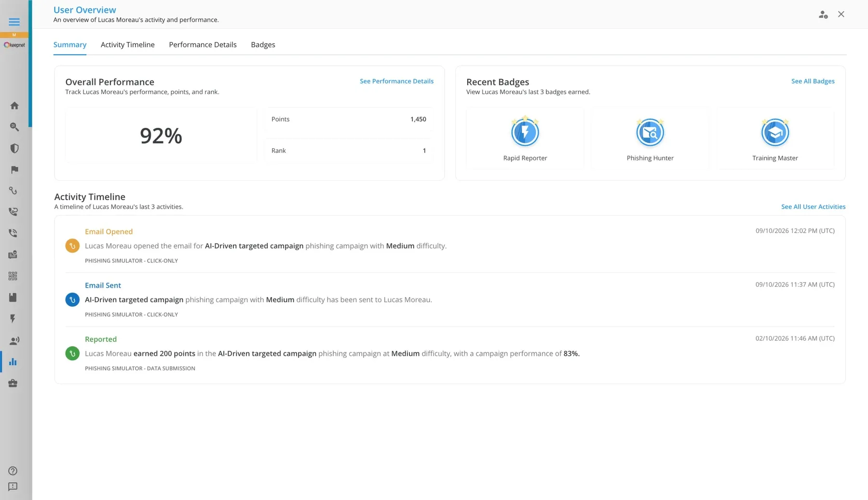Click the user settings icon near close
The image size is (868, 500).
click(823, 14)
